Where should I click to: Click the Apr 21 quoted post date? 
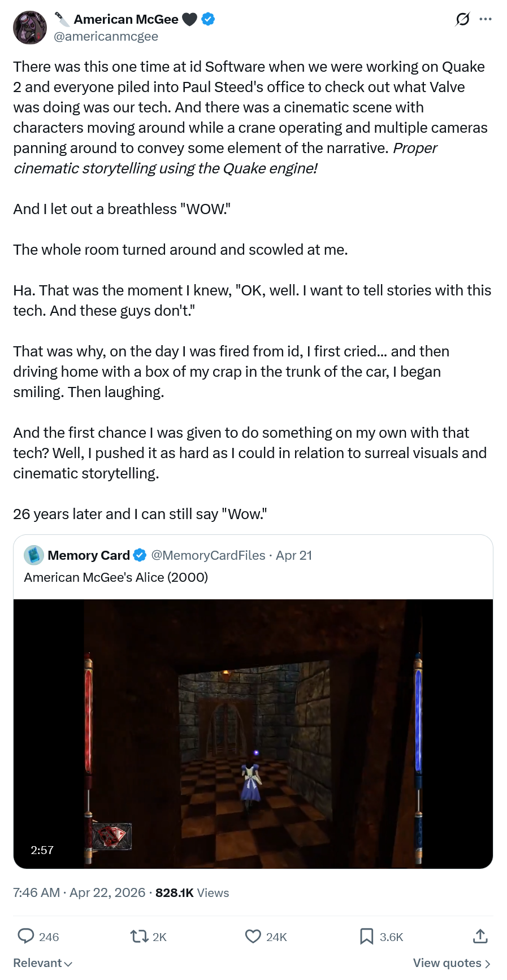click(294, 555)
